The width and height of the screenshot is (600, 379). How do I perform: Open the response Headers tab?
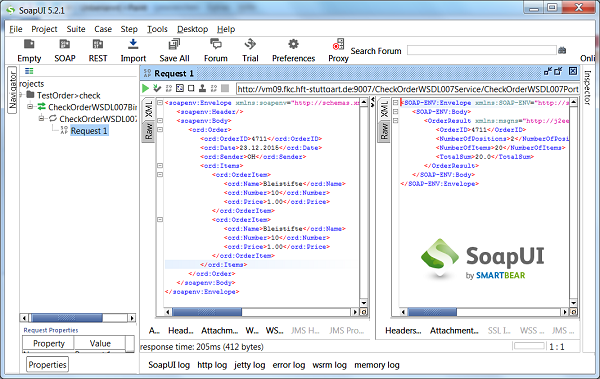click(x=403, y=330)
